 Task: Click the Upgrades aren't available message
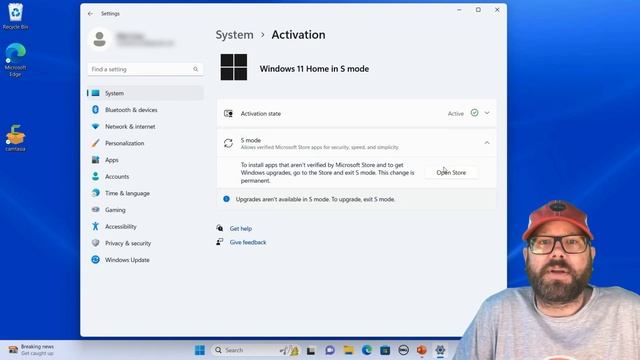pos(315,199)
